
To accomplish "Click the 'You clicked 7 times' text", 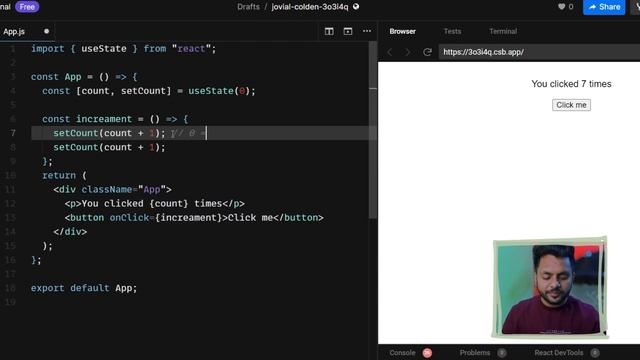I will (x=571, y=84).
